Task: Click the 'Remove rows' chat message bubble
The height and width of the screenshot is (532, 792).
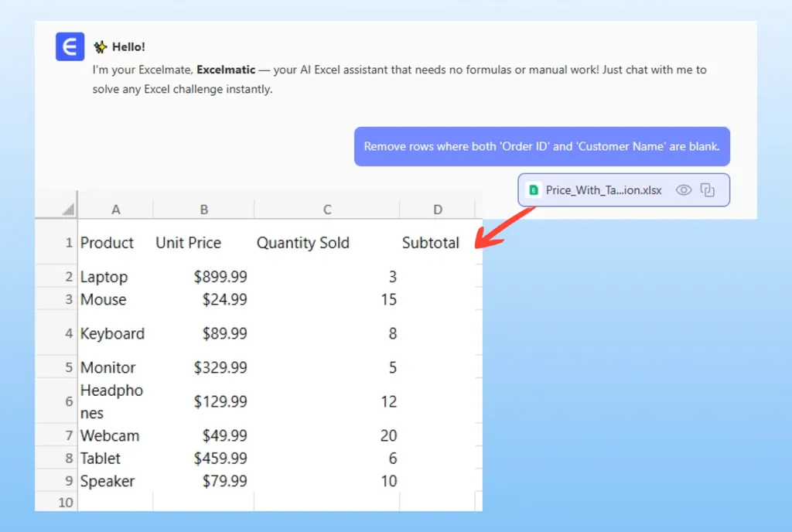Action: (541, 146)
